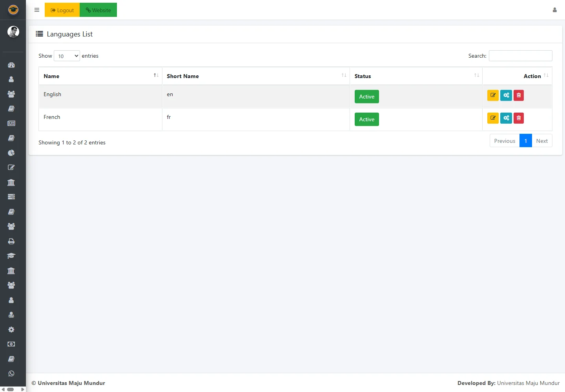Image resolution: width=565 pixels, height=392 pixels.
Task: Edit the English language entry
Action: (x=493, y=95)
